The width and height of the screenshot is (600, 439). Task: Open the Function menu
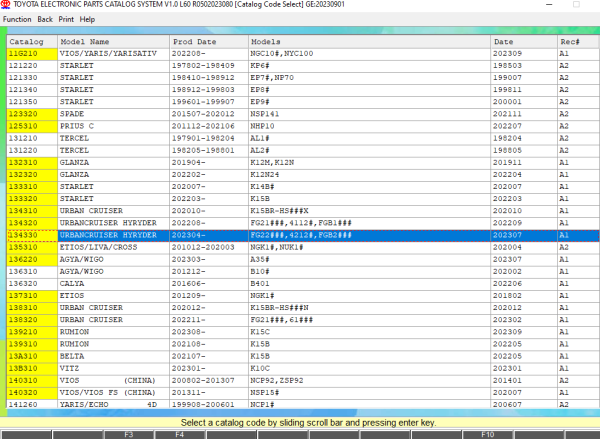coord(17,19)
